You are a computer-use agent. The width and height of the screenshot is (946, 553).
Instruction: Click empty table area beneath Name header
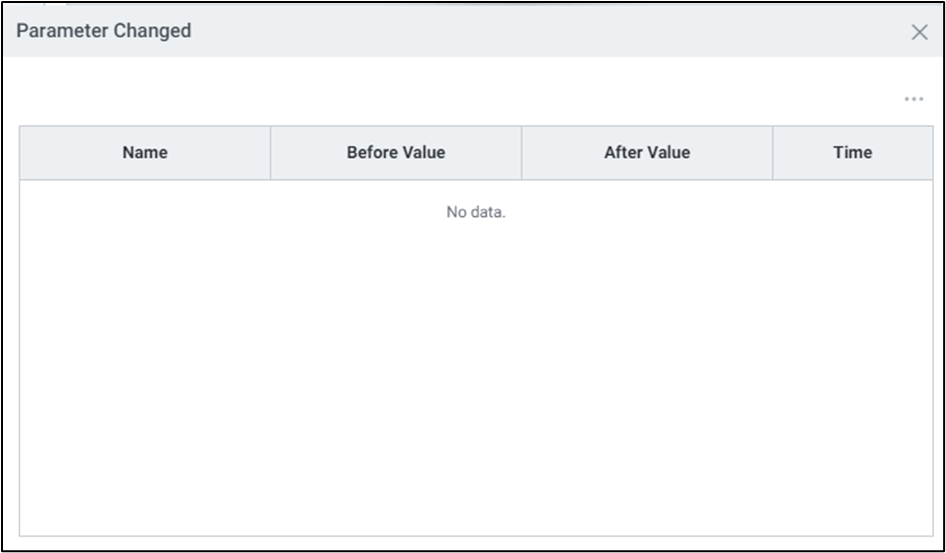(145, 350)
